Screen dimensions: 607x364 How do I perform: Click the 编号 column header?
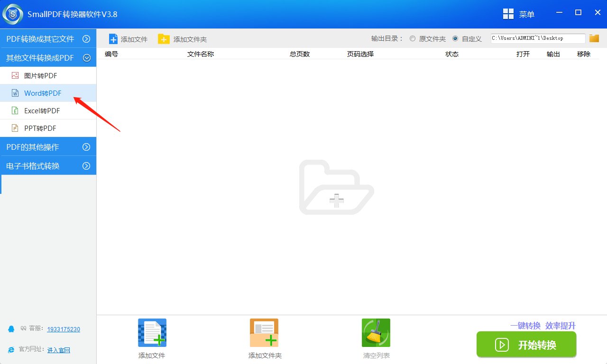[x=111, y=54]
